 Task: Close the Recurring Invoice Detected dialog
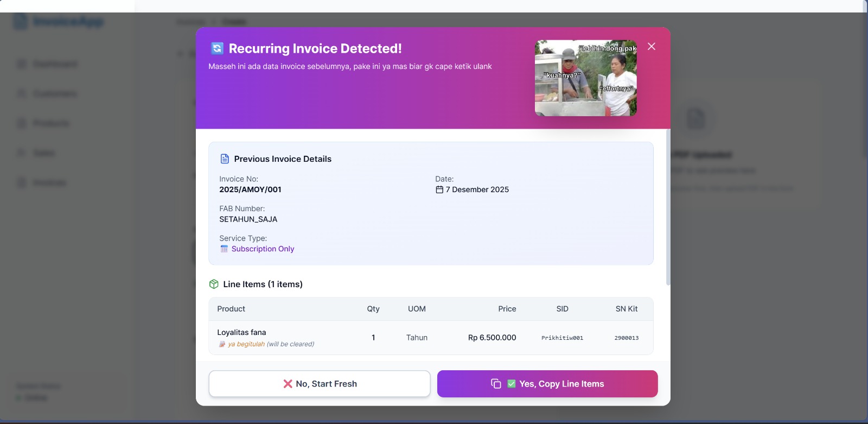(652, 47)
